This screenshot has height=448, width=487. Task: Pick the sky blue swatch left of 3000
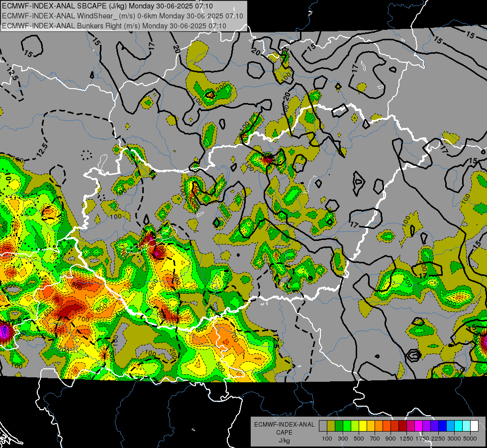point(450,426)
